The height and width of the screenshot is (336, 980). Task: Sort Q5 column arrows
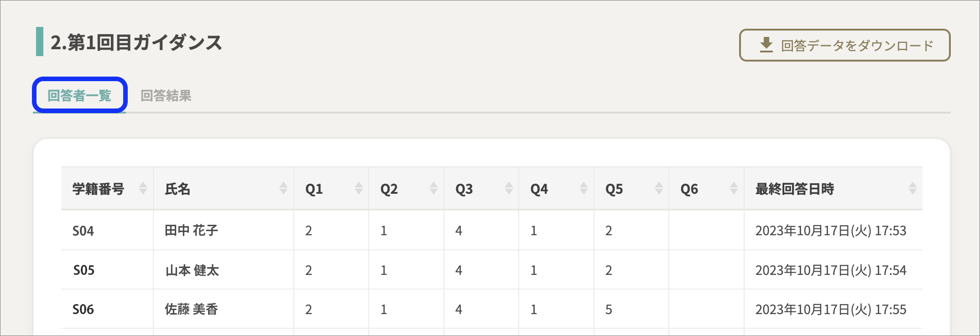pyautogui.click(x=659, y=188)
